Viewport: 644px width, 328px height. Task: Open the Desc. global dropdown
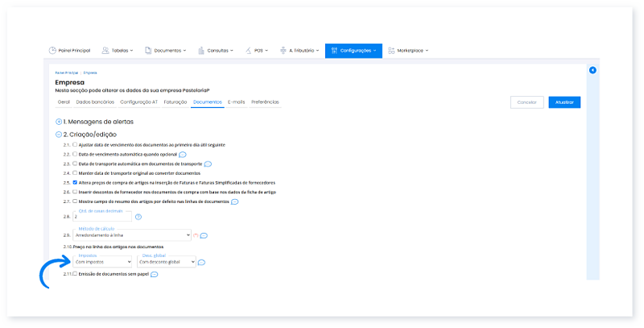tap(166, 262)
